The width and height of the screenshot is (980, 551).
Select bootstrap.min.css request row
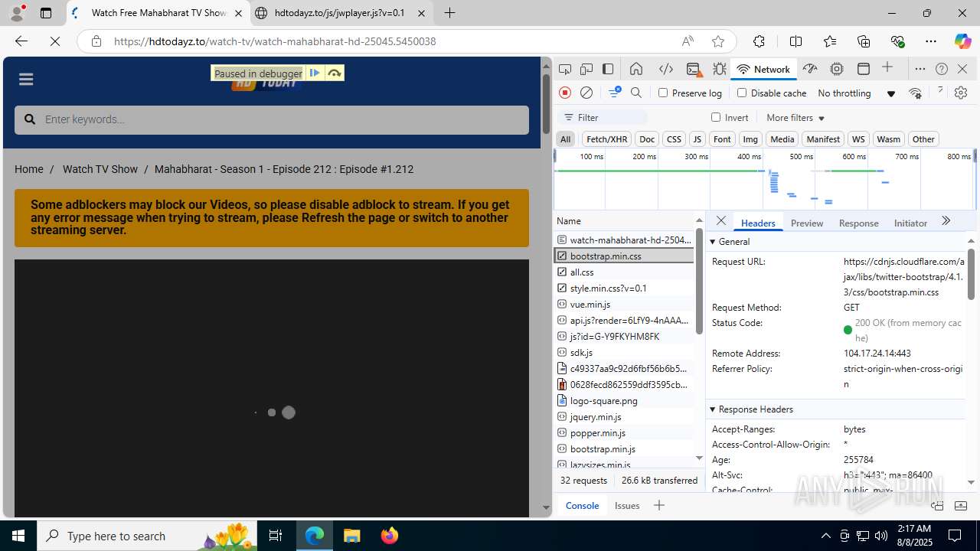[x=624, y=256]
